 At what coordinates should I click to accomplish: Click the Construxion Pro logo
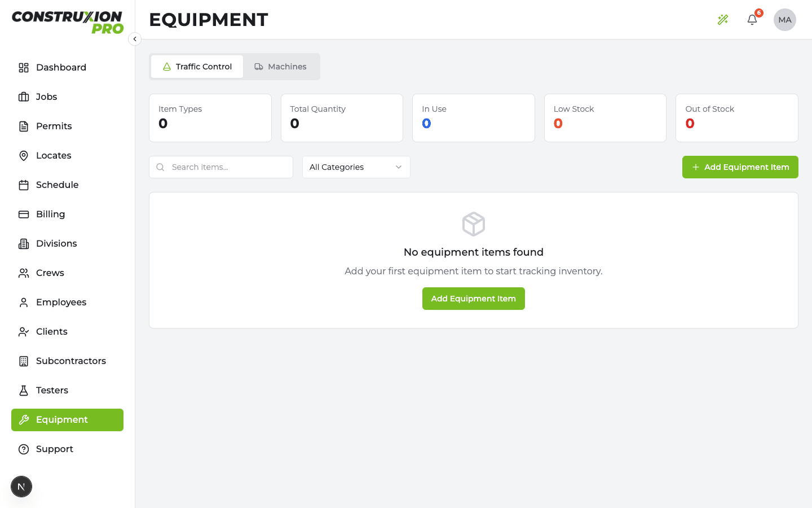pyautogui.click(x=68, y=23)
